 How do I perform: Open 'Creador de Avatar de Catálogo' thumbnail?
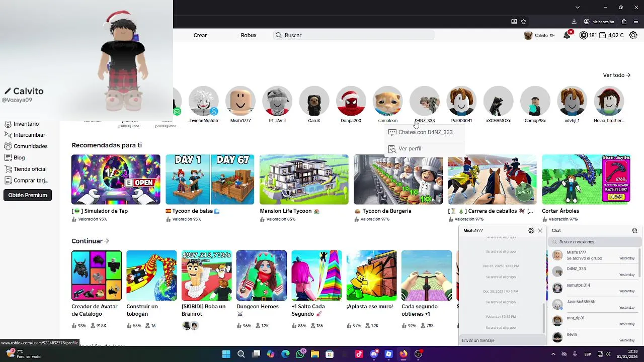coord(97,276)
